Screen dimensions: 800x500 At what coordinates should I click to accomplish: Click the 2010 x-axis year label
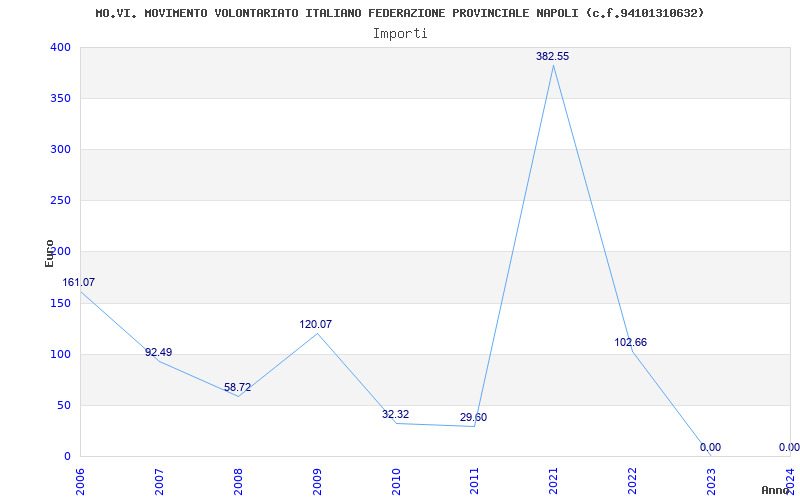396,480
